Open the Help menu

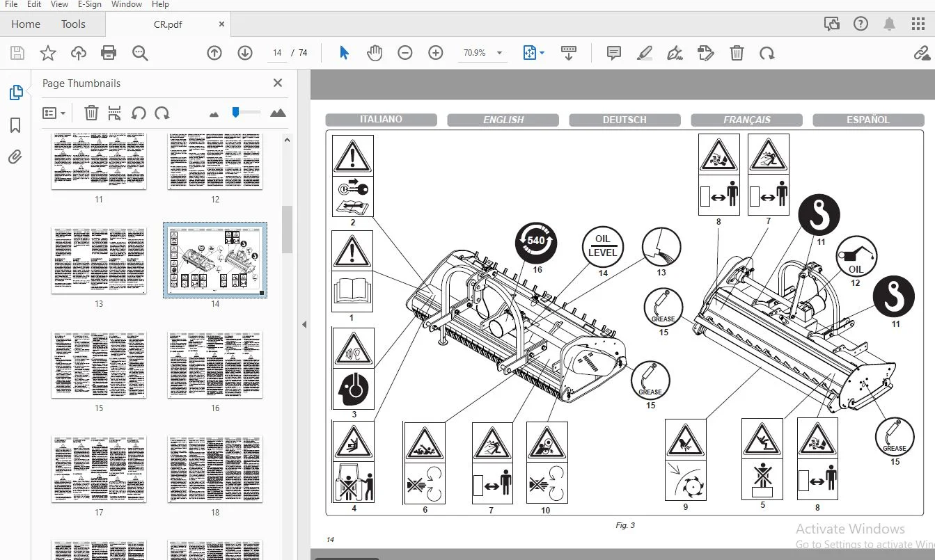160,4
